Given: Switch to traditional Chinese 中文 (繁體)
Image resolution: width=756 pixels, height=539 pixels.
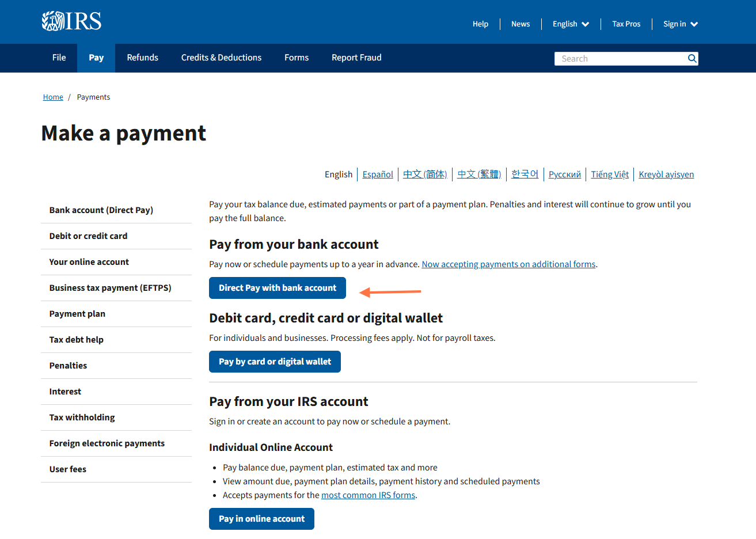Looking at the screenshot, I should 479,174.
